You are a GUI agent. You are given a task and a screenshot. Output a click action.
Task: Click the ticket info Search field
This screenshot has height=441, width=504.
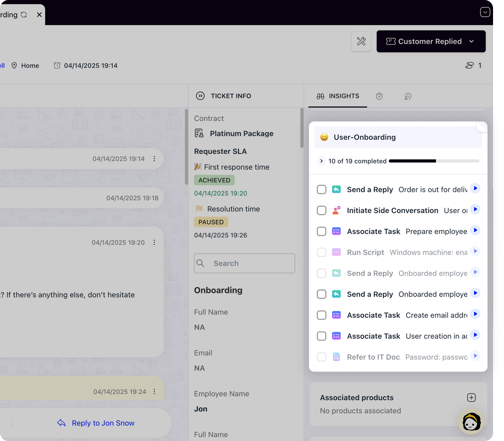pyautogui.click(x=244, y=263)
